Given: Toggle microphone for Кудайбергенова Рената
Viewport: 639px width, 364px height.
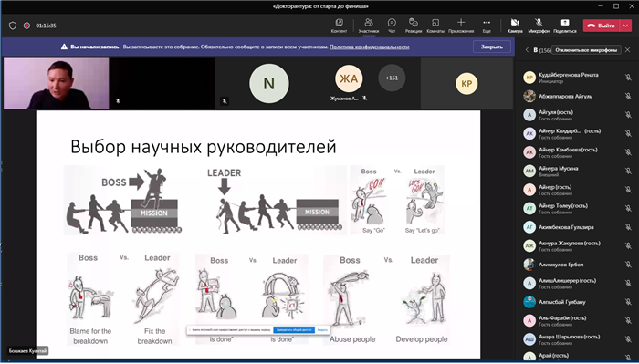Looking at the screenshot, I should coord(628,78).
